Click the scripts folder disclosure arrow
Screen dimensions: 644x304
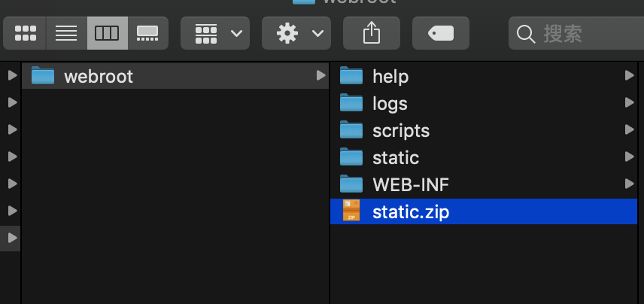629,130
